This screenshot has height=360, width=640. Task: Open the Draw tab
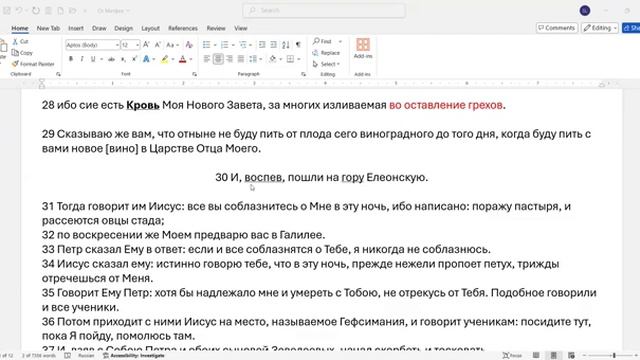pyautogui.click(x=99, y=28)
